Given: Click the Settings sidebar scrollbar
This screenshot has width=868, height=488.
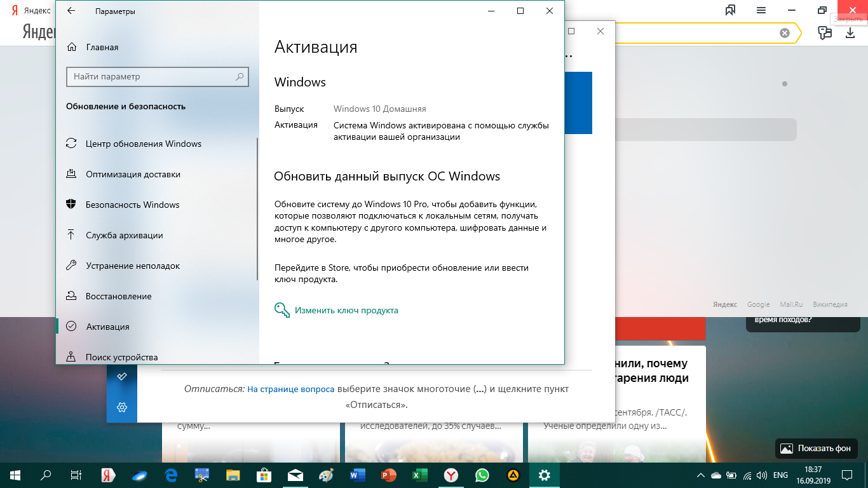Looking at the screenshot, I should click(x=257, y=210).
